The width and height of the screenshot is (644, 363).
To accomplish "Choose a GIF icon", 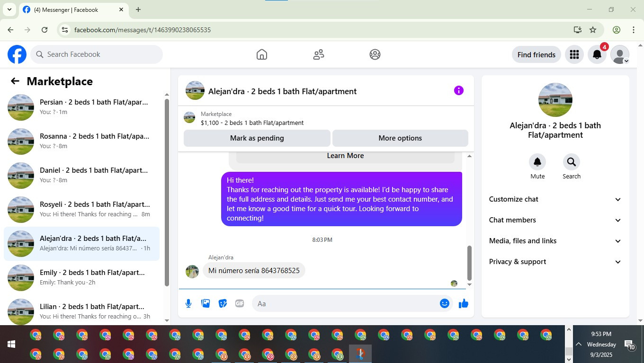I will 240,303.
